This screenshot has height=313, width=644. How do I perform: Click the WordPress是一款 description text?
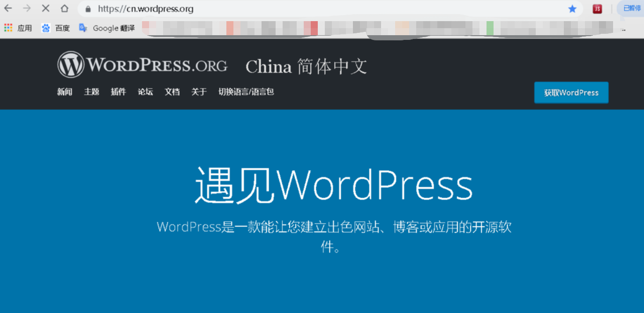tap(334, 237)
